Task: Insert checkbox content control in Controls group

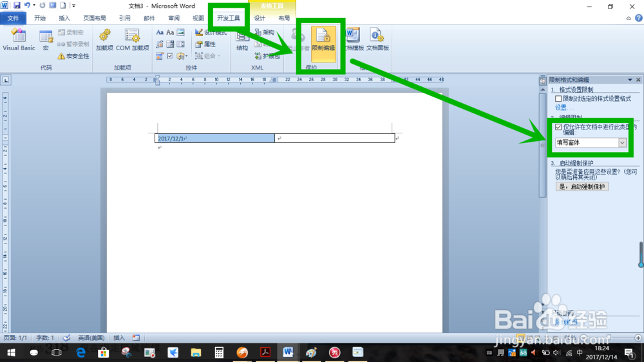Action: coord(170,56)
